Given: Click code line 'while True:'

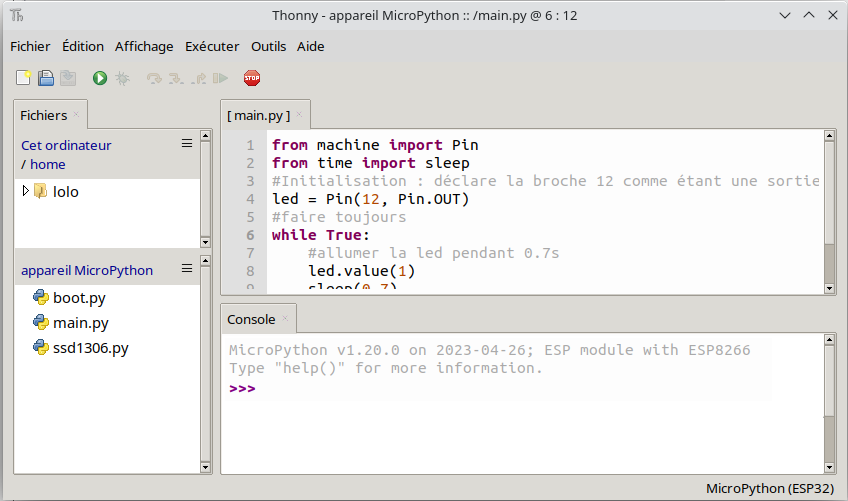Looking at the screenshot, I should pyautogui.click(x=321, y=235).
